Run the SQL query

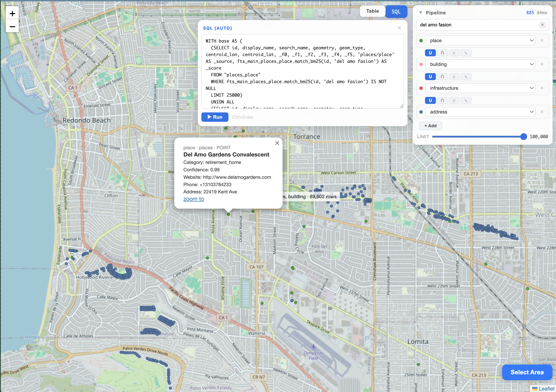[214, 117]
